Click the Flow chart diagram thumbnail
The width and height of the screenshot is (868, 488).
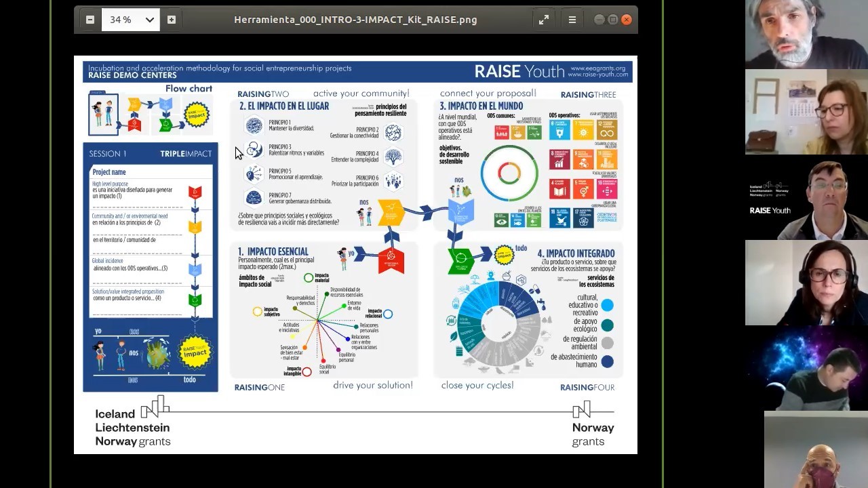150,115
